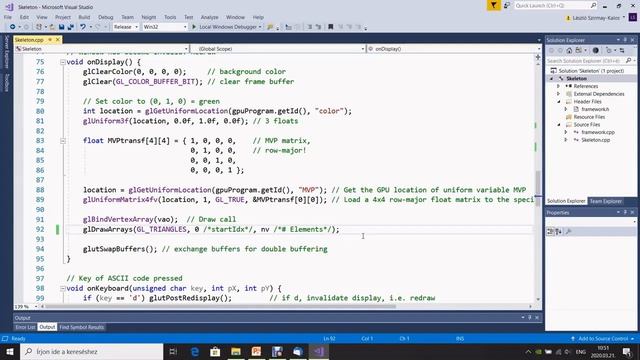640x360 pixels.
Task: Click Alphabetical sort icon in Properties panel
Action: click(x=558, y=231)
